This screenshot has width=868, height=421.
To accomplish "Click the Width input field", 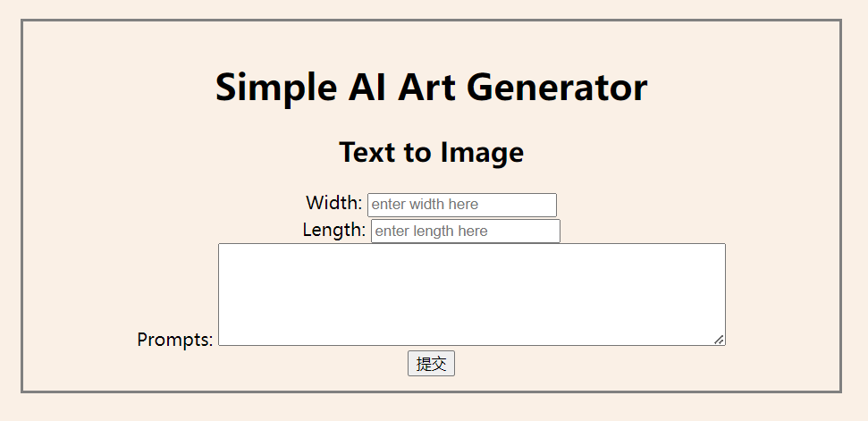I will (461, 205).
